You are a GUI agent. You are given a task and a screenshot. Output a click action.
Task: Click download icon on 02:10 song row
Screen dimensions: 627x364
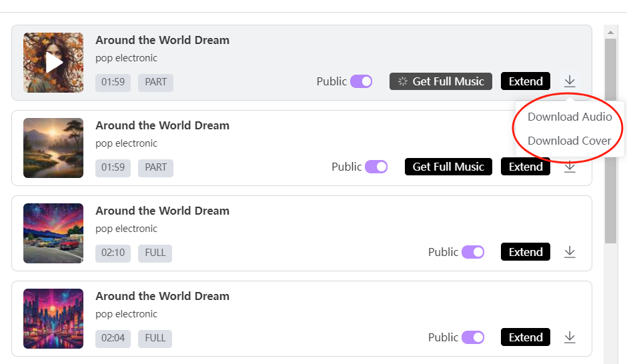(x=569, y=252)
